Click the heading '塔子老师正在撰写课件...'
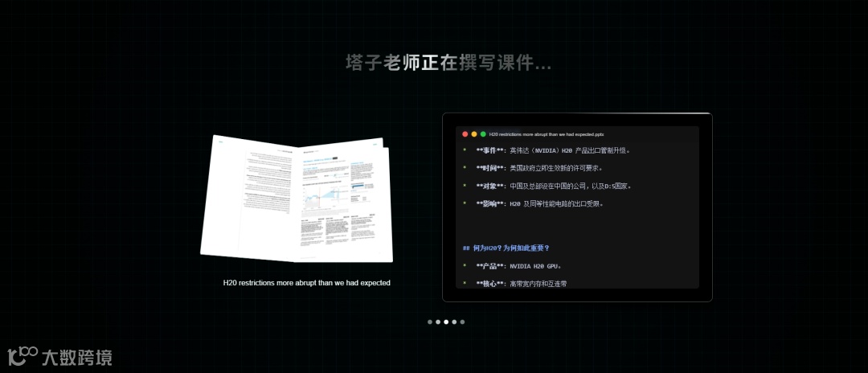This screenshot has width=868, height=373. (448, 63)
